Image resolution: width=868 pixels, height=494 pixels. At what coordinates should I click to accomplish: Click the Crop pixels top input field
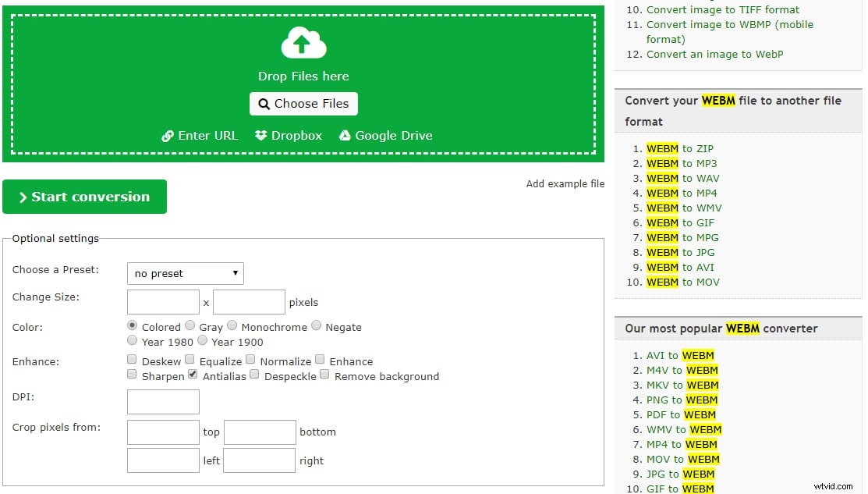pyautogui.click(x=162, y=432)
